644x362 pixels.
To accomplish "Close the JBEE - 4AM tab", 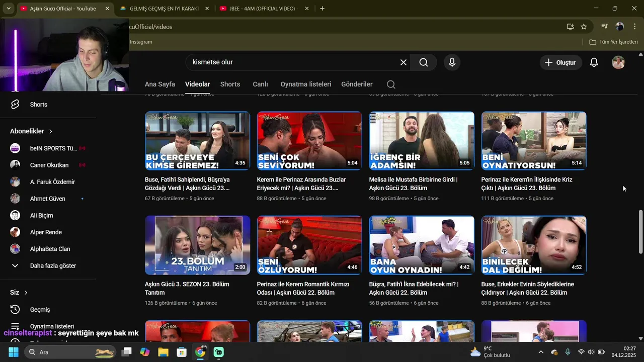I will [308, 9].
